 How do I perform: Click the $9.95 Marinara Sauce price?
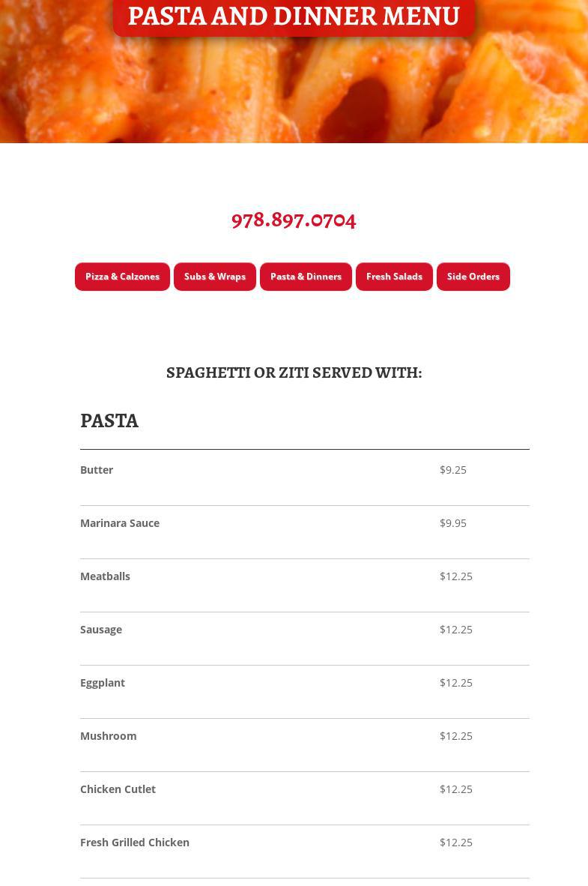453,523
